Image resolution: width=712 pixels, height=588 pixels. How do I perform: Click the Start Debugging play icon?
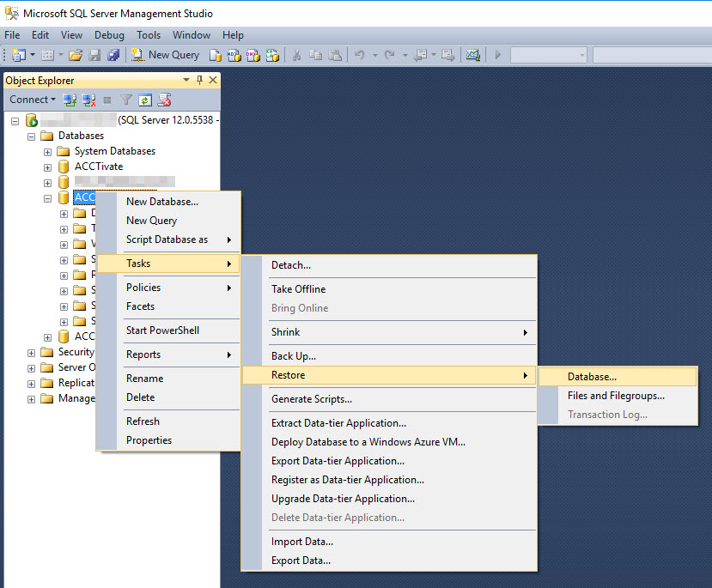pyautogui.click(x=498, y=55)
